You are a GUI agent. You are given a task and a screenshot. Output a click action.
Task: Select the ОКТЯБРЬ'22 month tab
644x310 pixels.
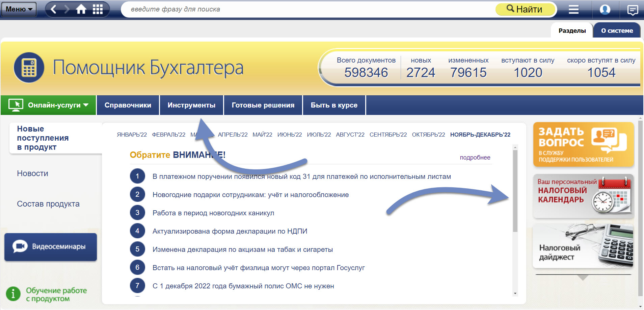coord(429,135)
